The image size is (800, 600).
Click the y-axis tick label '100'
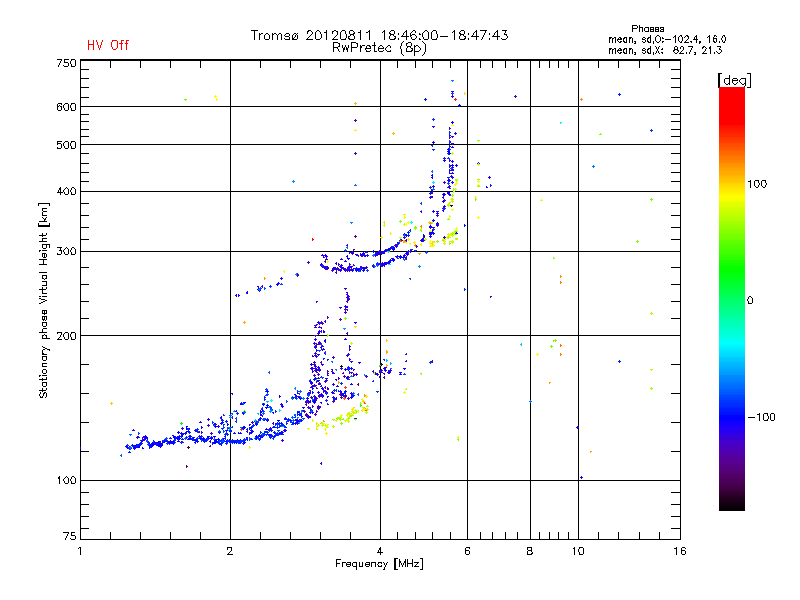click(x=66, y=481)
